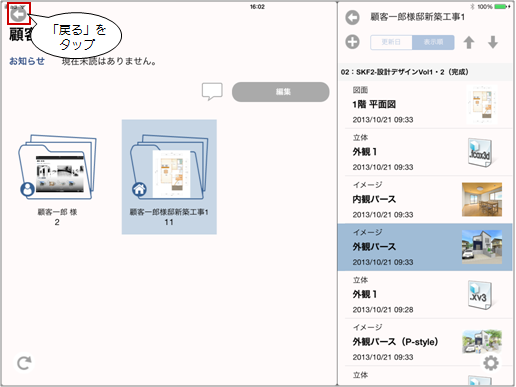
Task: Tap the .xv3 file icon
Action: [x=480, y=295]
